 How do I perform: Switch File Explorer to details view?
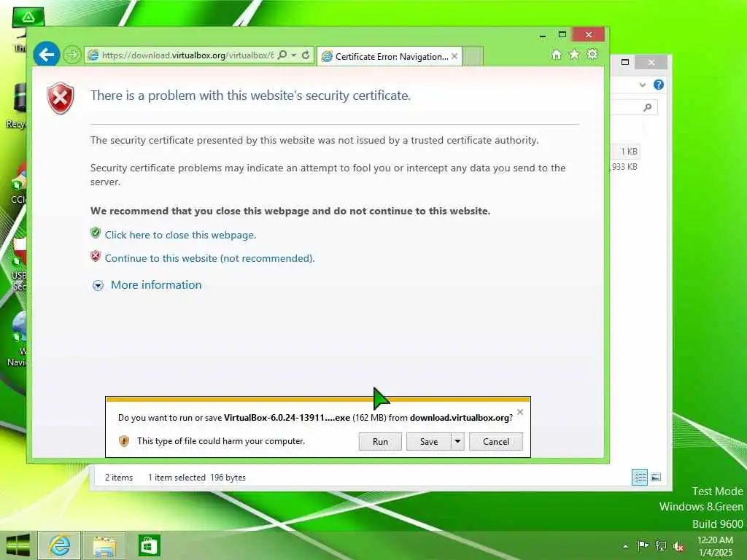coord(639,477)
